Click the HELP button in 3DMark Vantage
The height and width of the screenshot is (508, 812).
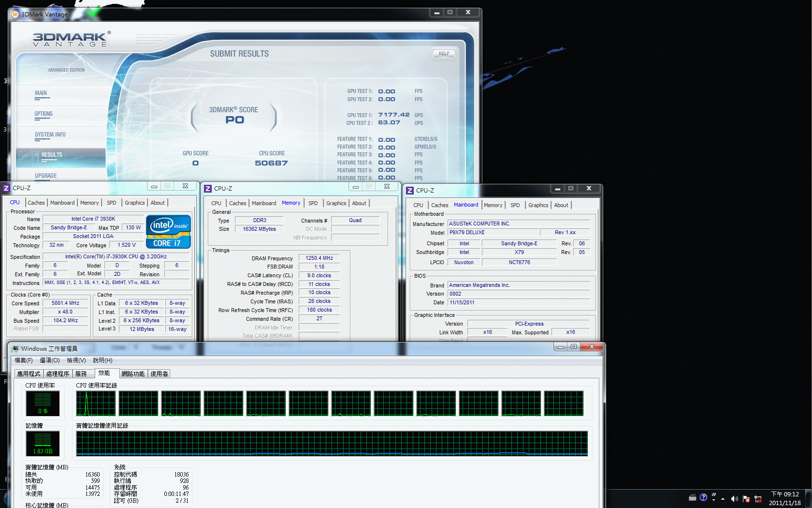[x=444, y=54]
